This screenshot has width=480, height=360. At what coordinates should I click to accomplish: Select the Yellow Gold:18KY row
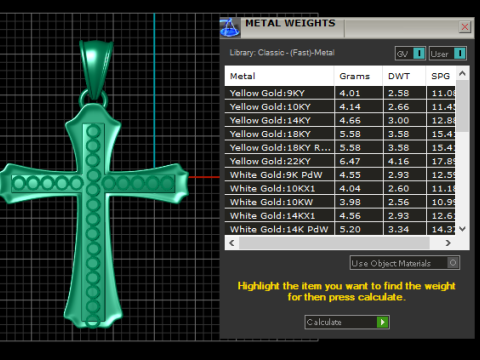(340, 134)
